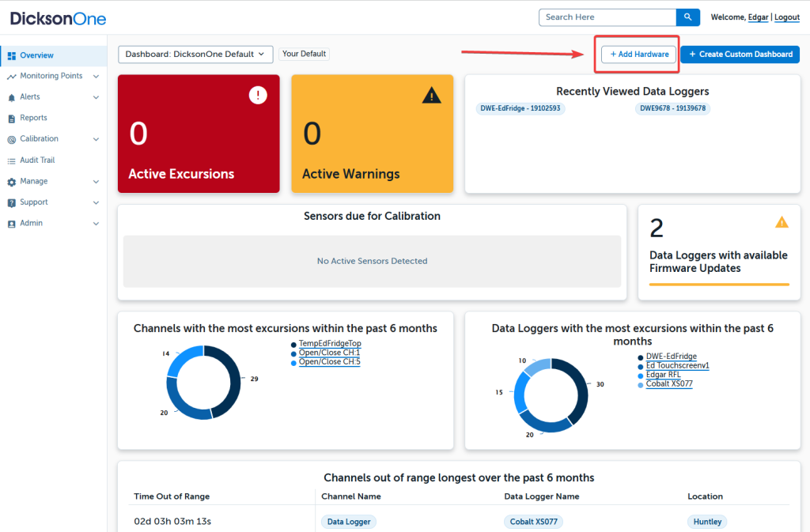Click the Calibration target icon
The height and width of the screenshot is (532, 810).
click(x=12, y=139)
